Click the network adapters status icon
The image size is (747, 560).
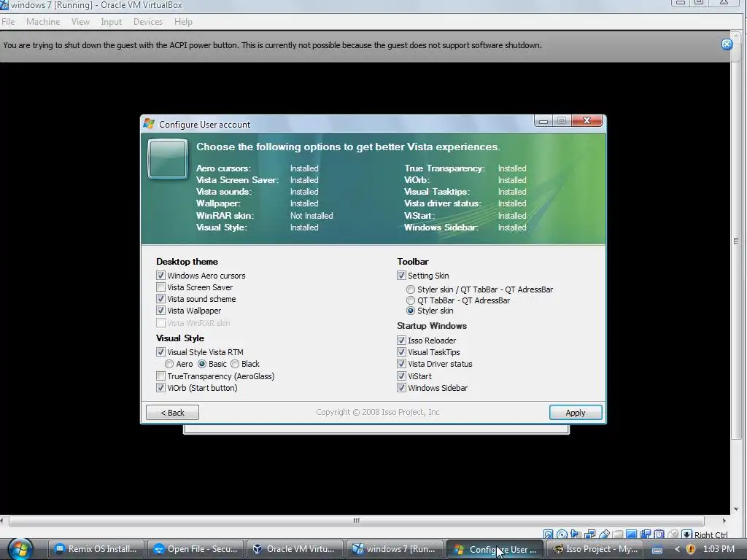point(589,534)
